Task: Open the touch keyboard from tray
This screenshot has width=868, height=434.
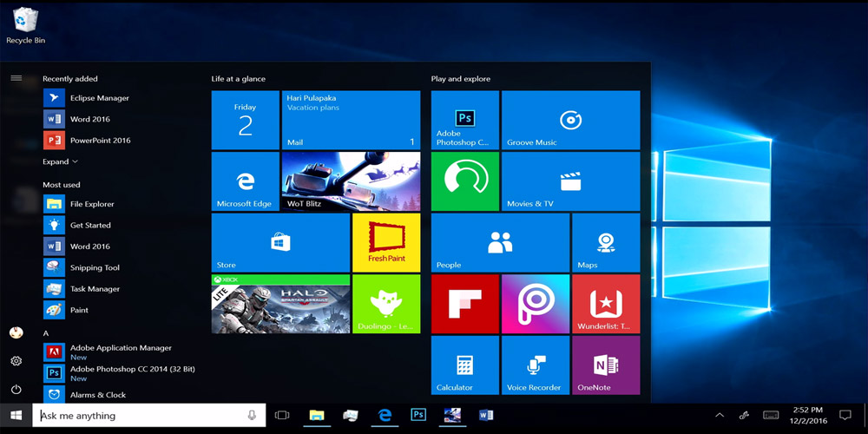Action: [x=771, y=415]
